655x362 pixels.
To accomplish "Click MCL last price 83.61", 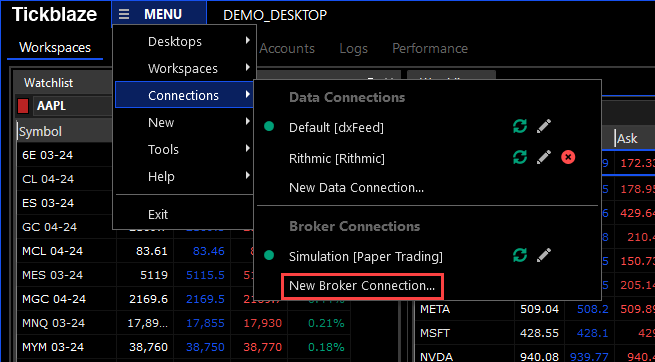I will pyautogui.click(x=152, y=251).
